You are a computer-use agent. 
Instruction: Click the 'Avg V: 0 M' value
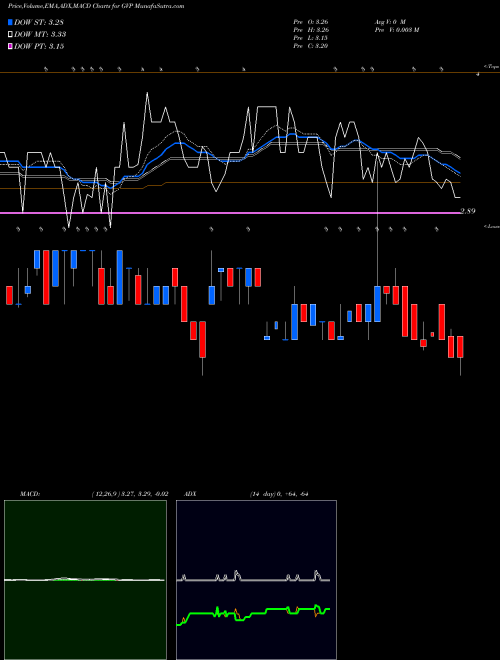[x=390, y=22]
